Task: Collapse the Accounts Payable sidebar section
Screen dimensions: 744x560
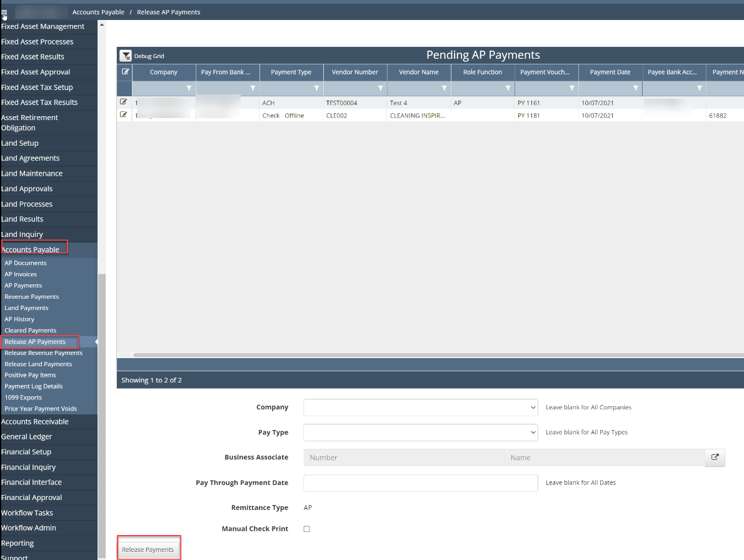Action: 31,249
